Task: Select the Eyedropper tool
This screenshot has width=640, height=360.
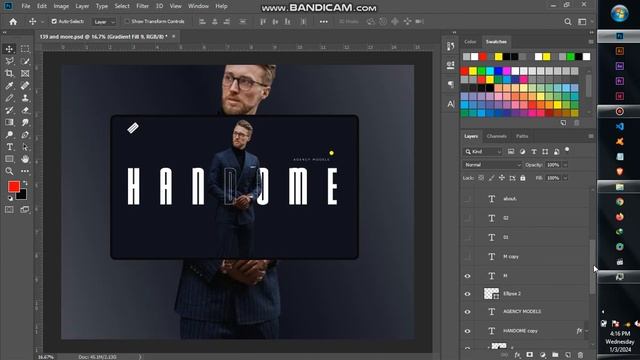Action: coord(9,86)
